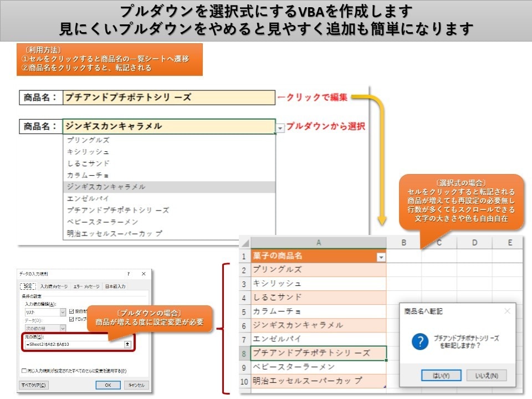The width and height of the screenshot is (532, 399).
Task: Pick しるこサンド from the pulldown list
Action: click(169, 163)
